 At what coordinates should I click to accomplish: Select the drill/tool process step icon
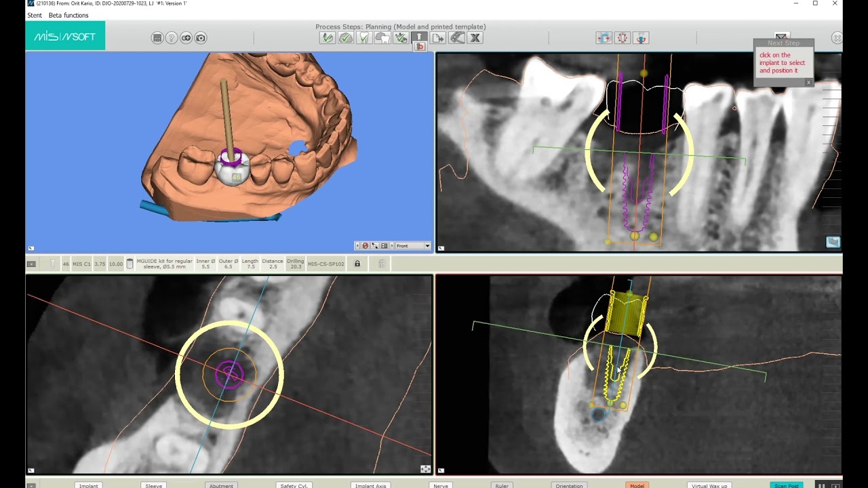tap(456, 38)
